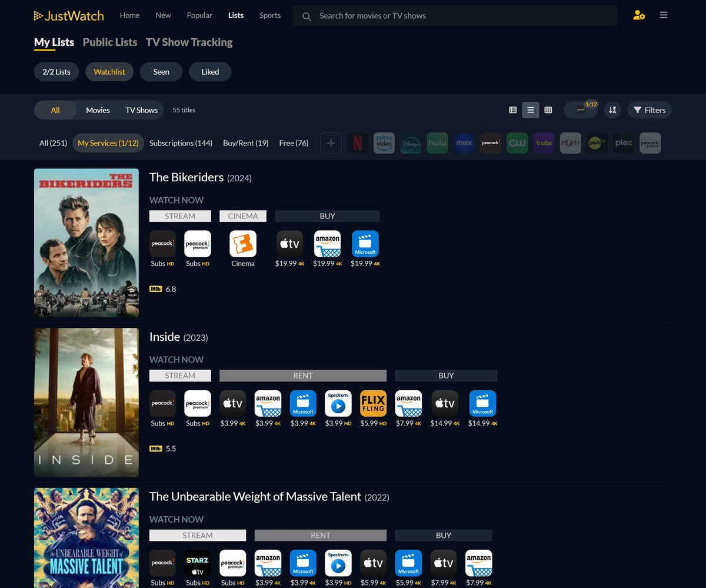Show the Watchlist list
Image resolution: width=706 pixels, height=588 pixels.
pos(109,72)
